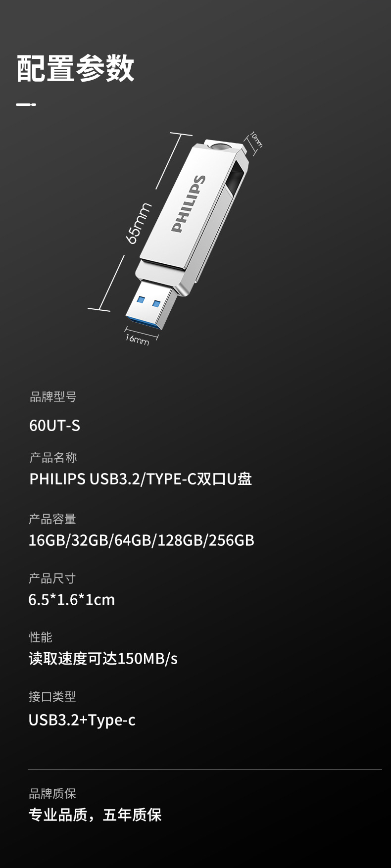Click the 16mm width dimension label

click(x=137, y=339)
